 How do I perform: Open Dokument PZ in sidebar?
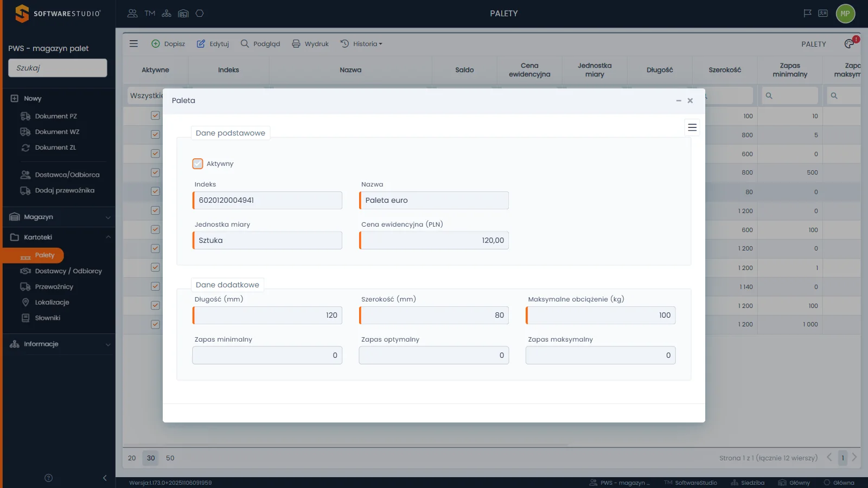56,116
